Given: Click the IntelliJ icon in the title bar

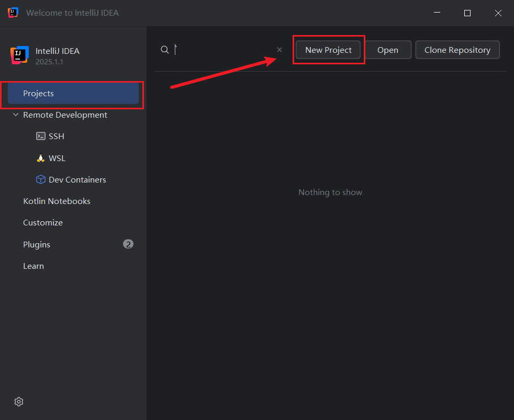Looking at the screenshot, I should tap(13, 13).
